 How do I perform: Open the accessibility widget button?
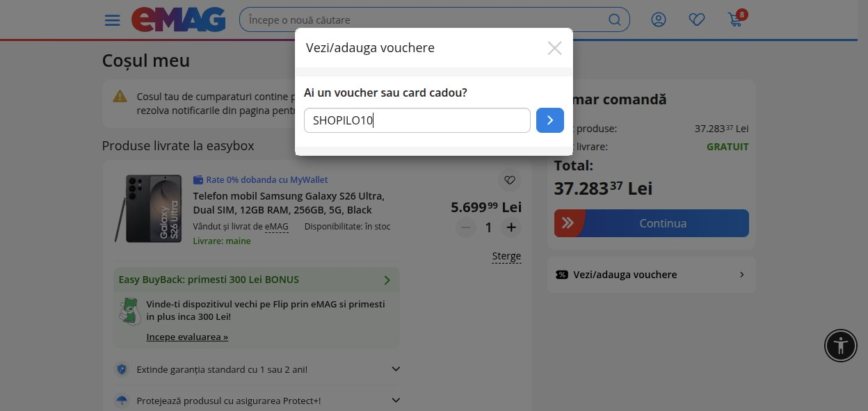pyautogui.click(x=841, y=345)
